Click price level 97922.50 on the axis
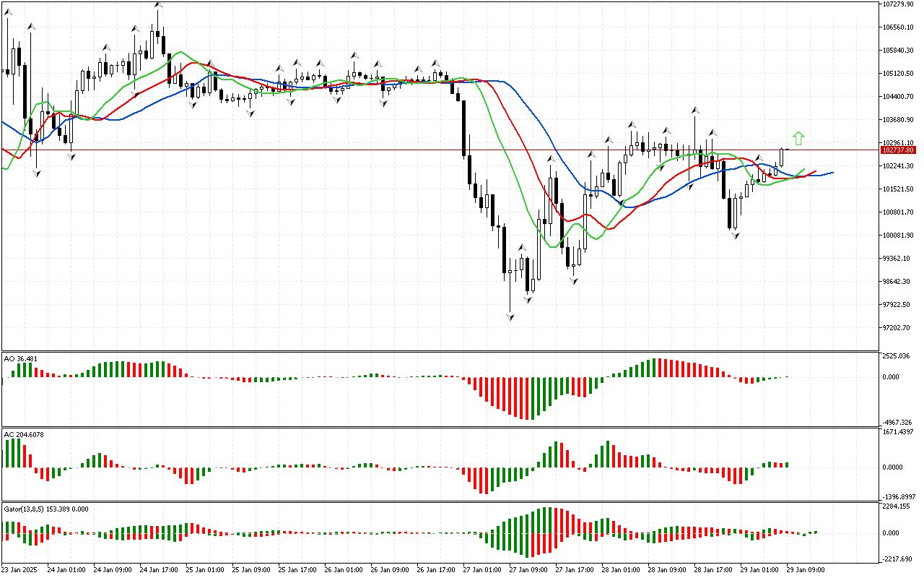 pos(897,305)
